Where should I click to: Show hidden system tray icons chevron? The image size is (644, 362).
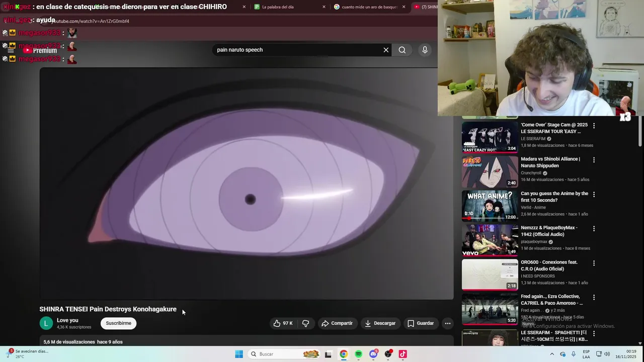(552, 354)
